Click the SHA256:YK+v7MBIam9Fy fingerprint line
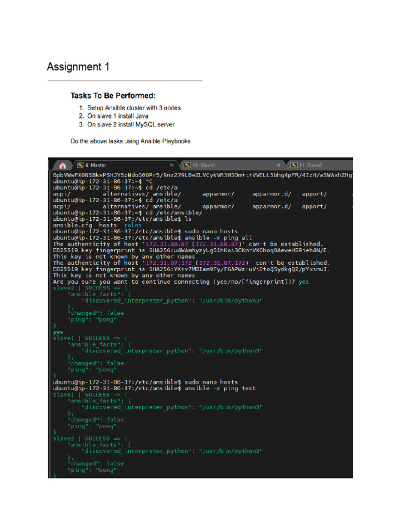399x532 pixels. point(191,270)
